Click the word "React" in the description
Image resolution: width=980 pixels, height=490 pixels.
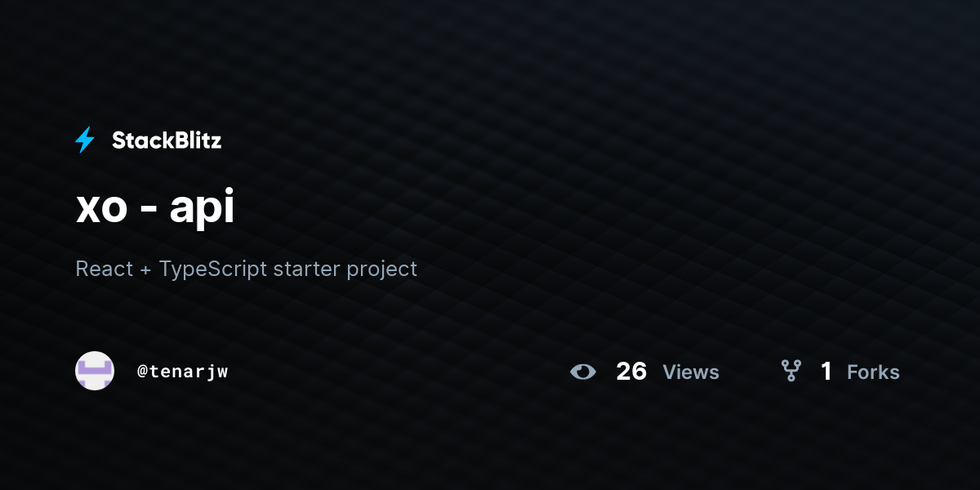pos(104,268)
